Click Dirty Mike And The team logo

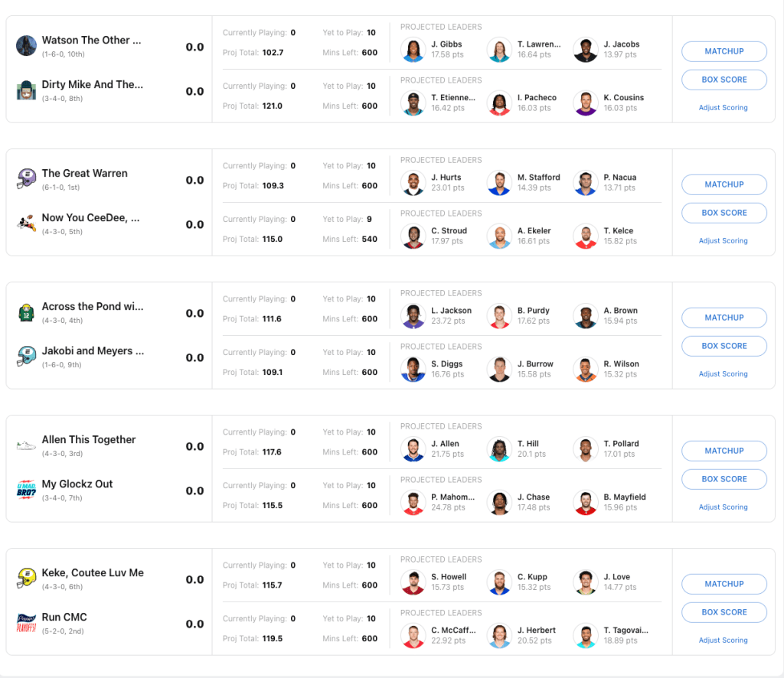[x=26, y=90]
